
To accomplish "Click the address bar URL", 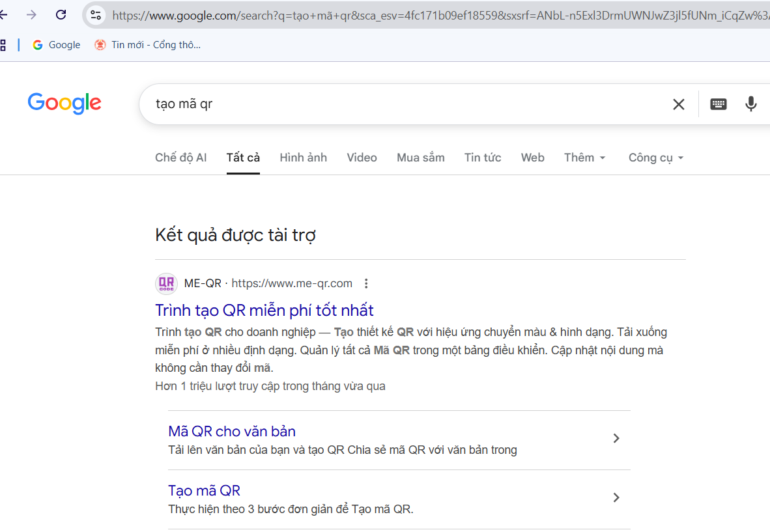I will 440,16.
